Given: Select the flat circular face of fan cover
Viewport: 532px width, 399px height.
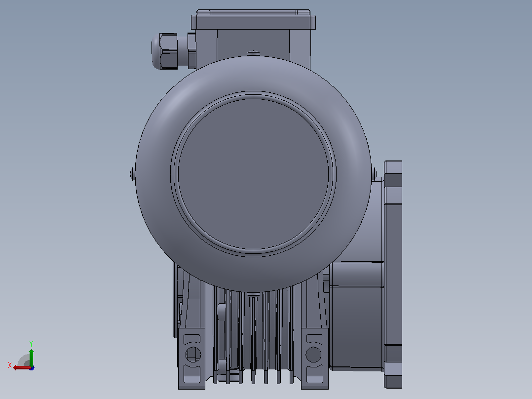Looking at the screenshot, I should [253, 174].
